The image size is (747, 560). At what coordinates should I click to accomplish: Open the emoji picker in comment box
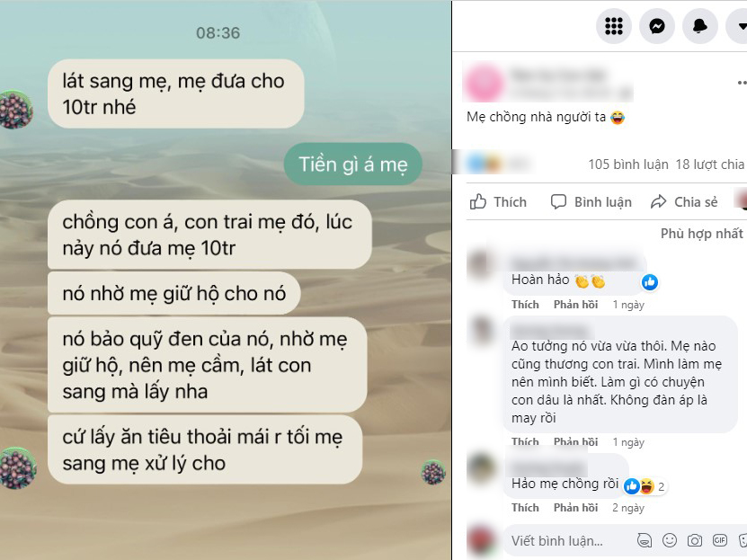670,540
